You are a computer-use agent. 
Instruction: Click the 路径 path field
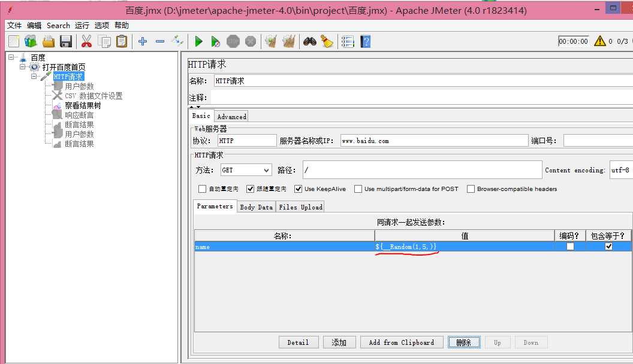(422, 170)
